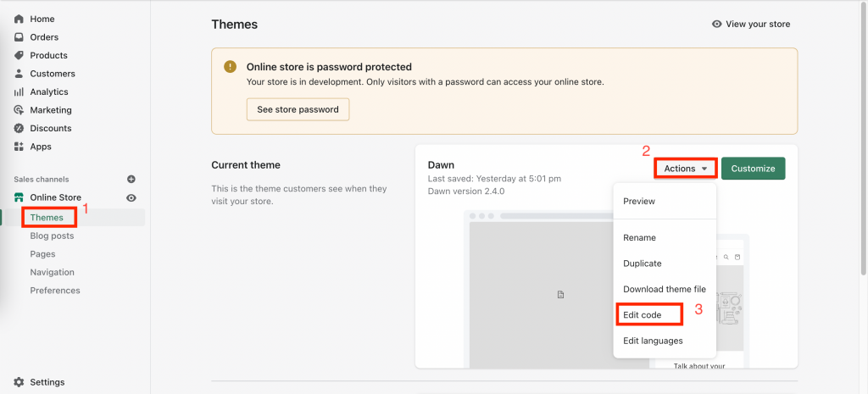The image size is (868, 394).
Task: Open Orders via its inbox icon
Action: [19, 37]
